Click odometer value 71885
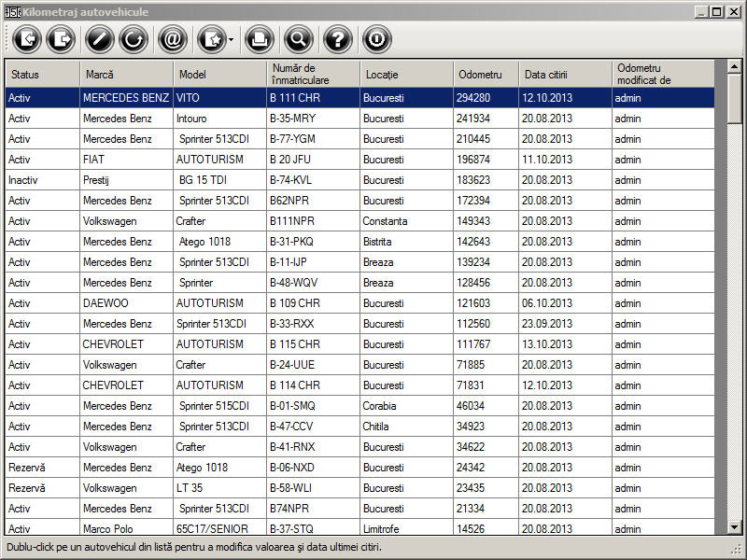The height and width of the screenshot is (560, 747). point(486,364)
